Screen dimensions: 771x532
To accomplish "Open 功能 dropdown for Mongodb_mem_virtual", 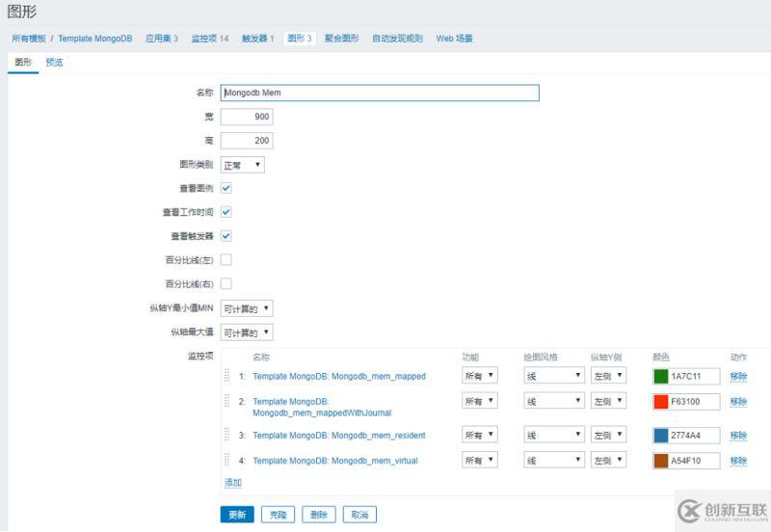I will [479, 461].
